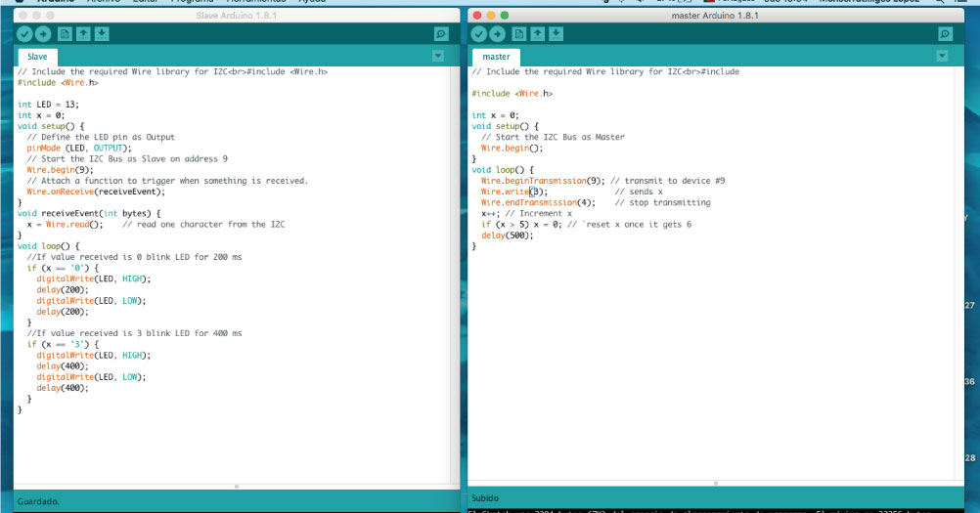Create new sketch from master window toolbar

coord(518,34)
